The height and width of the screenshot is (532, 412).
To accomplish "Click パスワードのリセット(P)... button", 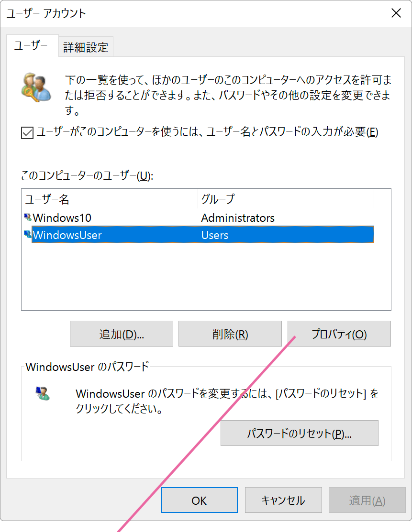I will point(299,433).
